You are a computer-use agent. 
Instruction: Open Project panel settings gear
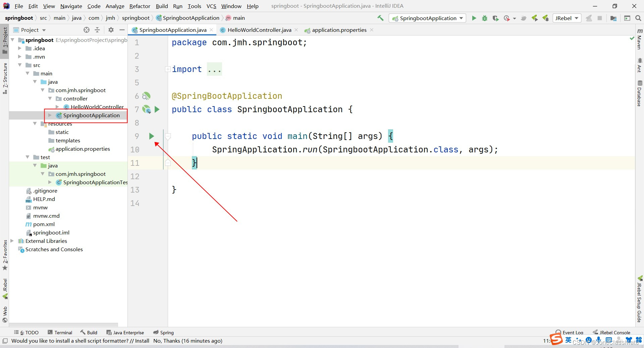pyautogui.click(x=111, y=30)
